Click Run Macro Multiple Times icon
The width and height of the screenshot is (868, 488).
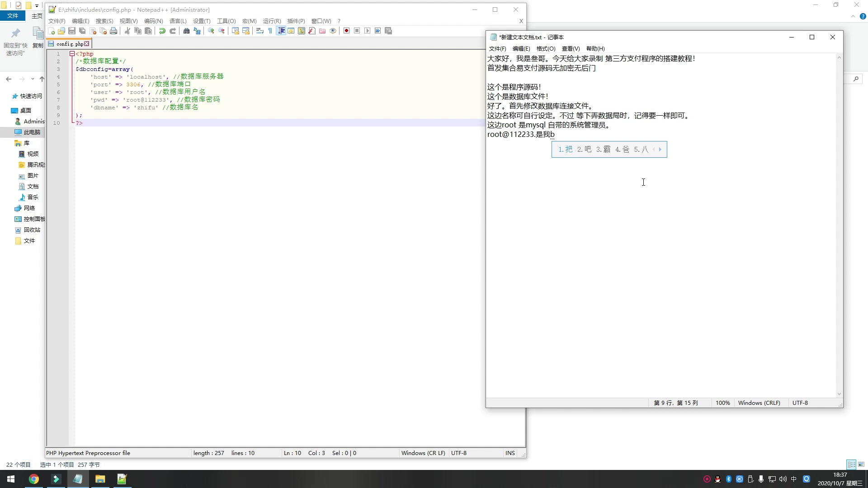(378, 31)
